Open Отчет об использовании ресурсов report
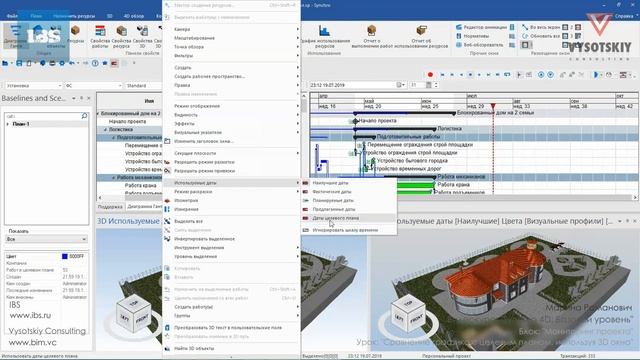The height and width of the screenshot is (360, 640). click(421, 36)
